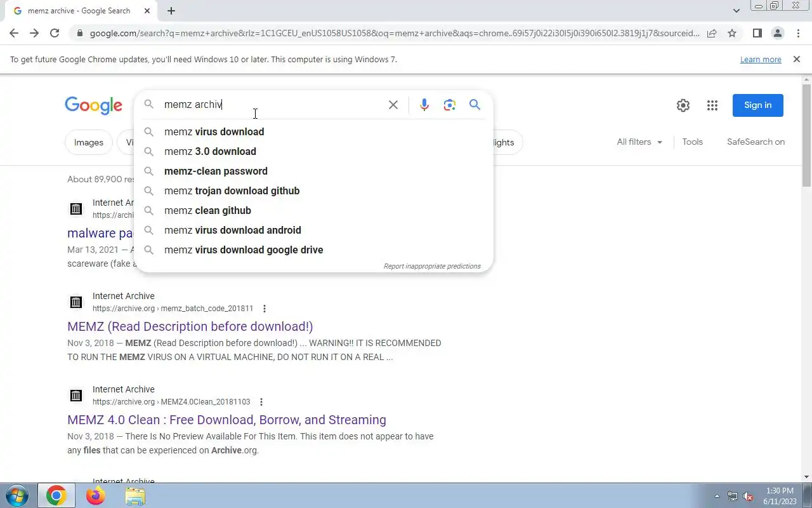The height and width of the screenshot is (508, 812).
Task: Open Google quick settings gear
Action: (683, 105)
